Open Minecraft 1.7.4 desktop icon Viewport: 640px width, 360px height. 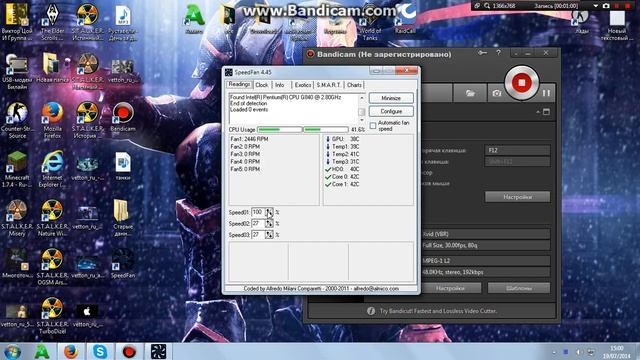[17, 169]
